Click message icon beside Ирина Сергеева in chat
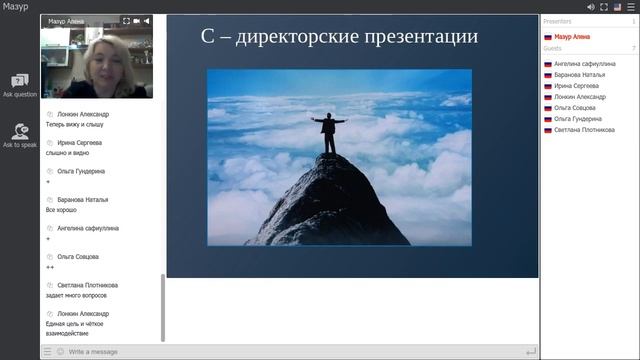Screen dimensions: 640x360 (x=50, y=143)
